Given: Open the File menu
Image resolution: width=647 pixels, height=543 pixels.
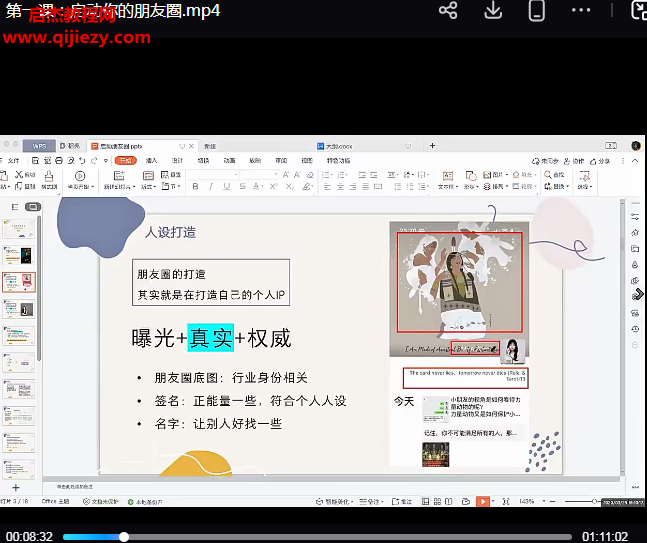Looking at the screenshot, I should click(x=14, y=161).
